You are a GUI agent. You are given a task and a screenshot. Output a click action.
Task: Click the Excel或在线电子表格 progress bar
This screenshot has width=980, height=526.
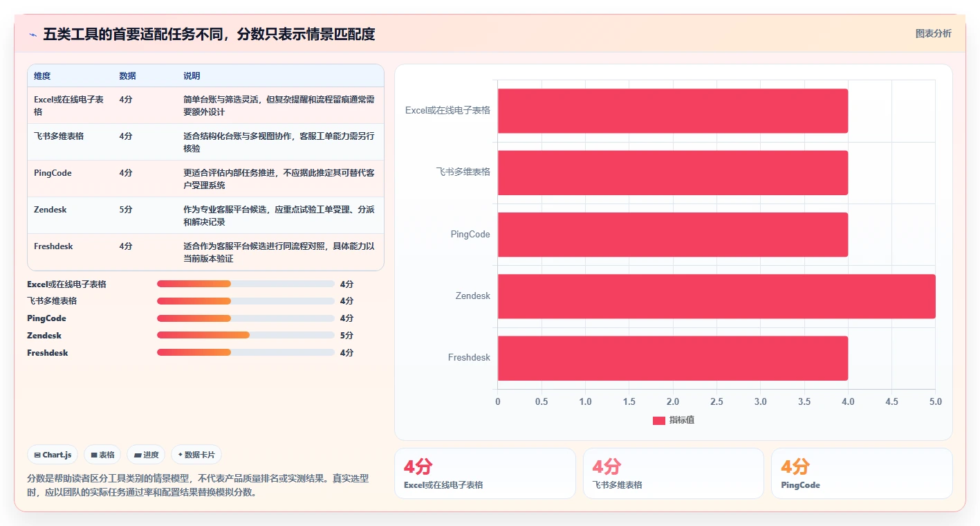click(x=246, y=284)
